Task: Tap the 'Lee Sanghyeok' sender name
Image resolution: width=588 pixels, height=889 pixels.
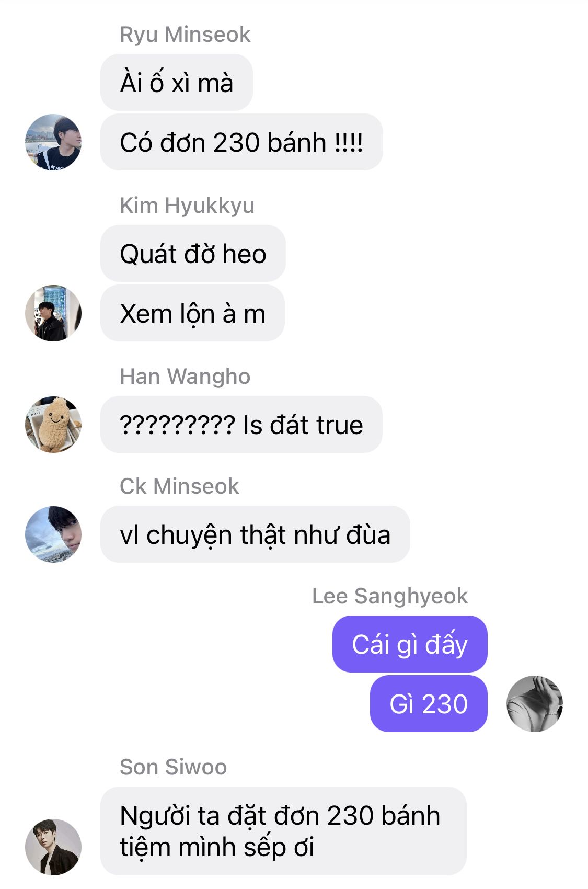Action: 390,596
